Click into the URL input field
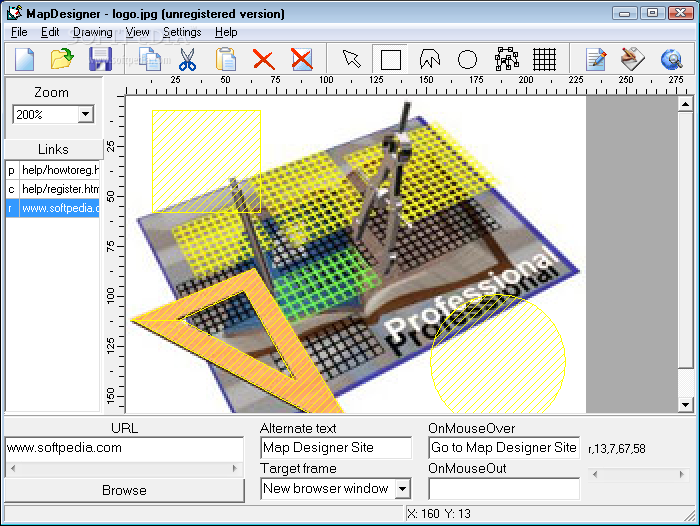This screenshot has width=700, height=526. coord(124,448)
